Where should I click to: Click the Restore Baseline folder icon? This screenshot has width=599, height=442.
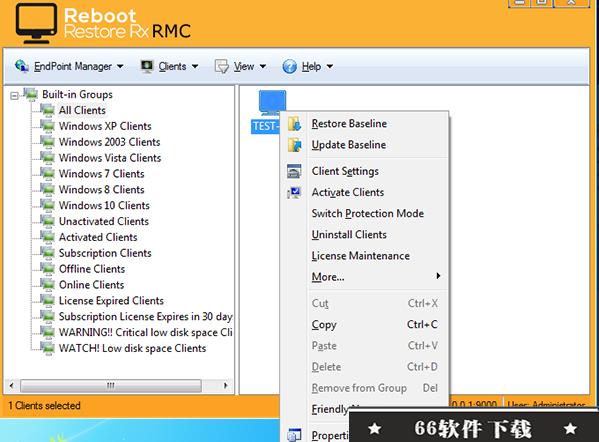coord(294,124)
